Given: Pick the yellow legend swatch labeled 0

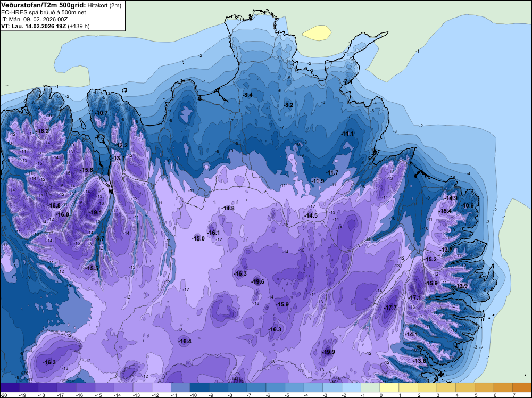Looking at the screenshot, I should (x=389, y=388).
